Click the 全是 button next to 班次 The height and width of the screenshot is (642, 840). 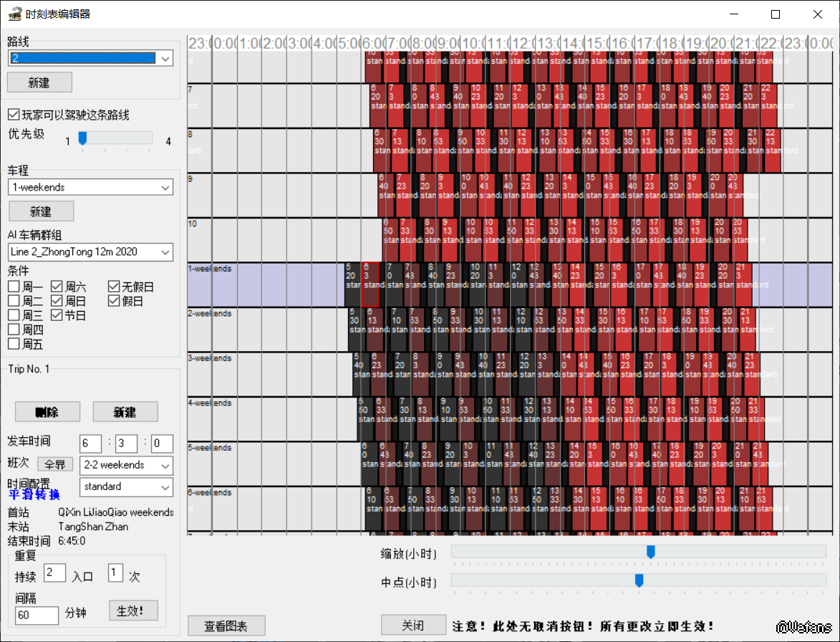click(x=55, y=465)
